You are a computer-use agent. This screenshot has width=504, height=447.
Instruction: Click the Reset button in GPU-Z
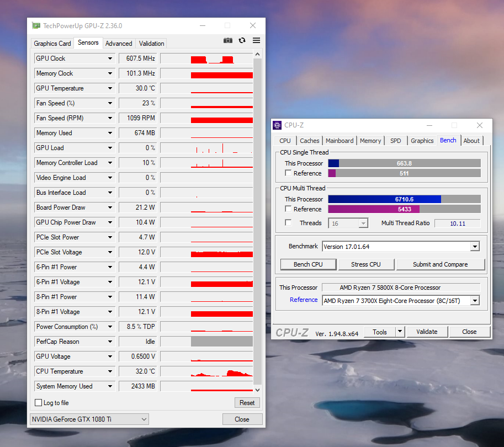click(247, 403)
